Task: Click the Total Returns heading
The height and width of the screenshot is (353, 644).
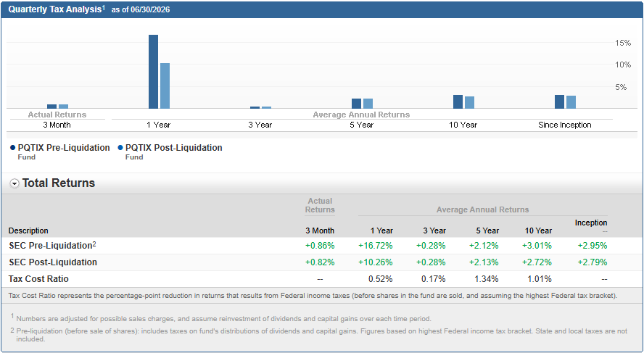Action: click(x=58, y=183)
